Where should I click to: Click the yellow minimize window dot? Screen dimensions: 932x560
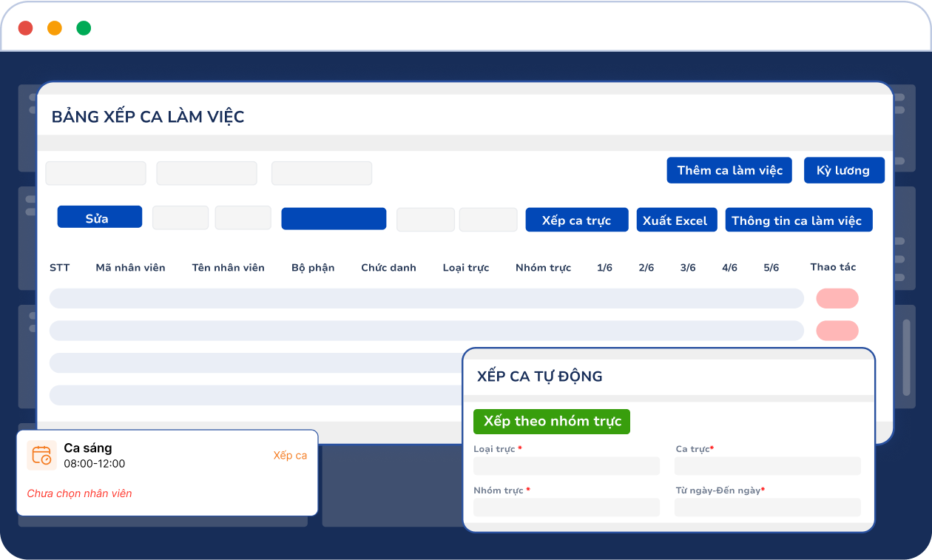[55, 28]
